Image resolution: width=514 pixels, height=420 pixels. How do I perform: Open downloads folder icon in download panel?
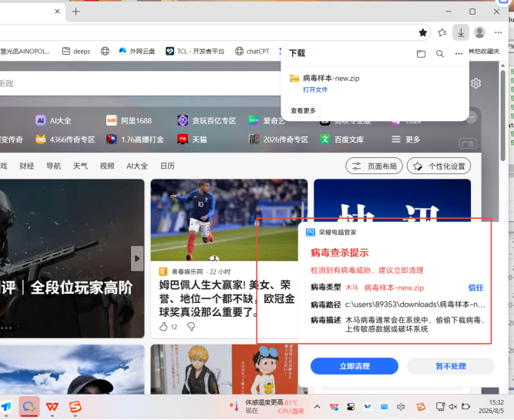pyautogui.click(x=422, y=54)
